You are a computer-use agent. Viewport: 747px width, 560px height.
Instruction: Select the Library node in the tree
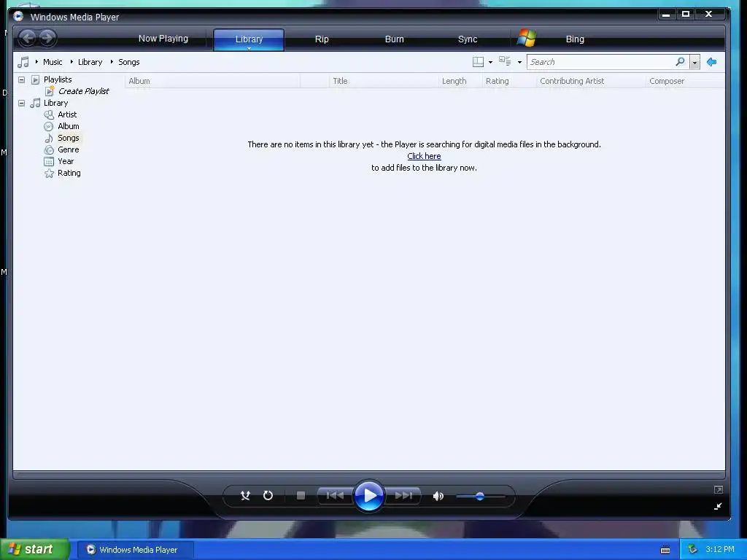(x=55, y=103)
